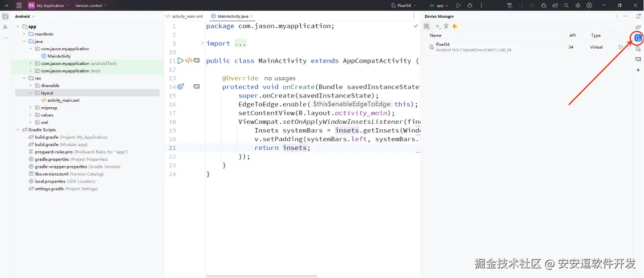Add a new device with plus icon
The width and height of the screenshot is (644, 278).
438,26
